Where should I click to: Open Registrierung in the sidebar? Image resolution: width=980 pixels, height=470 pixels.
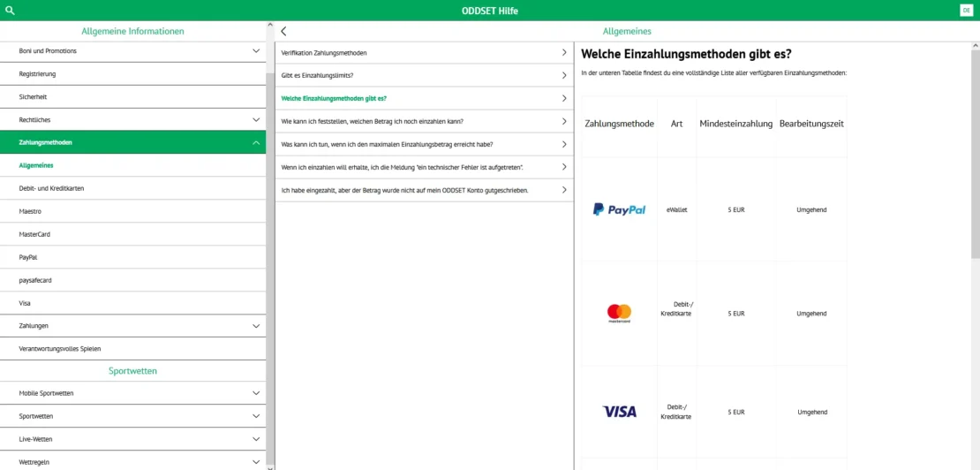[132, 73]
